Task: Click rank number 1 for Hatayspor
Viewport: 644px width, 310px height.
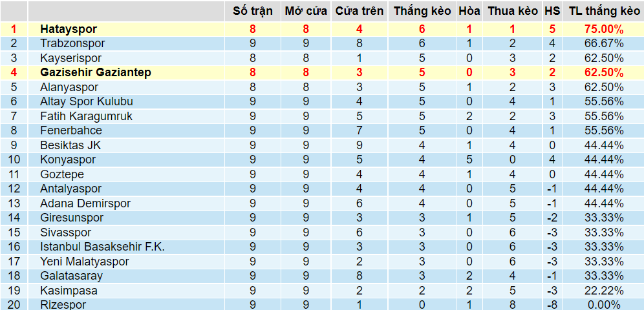Action: [x=14, y=29]
